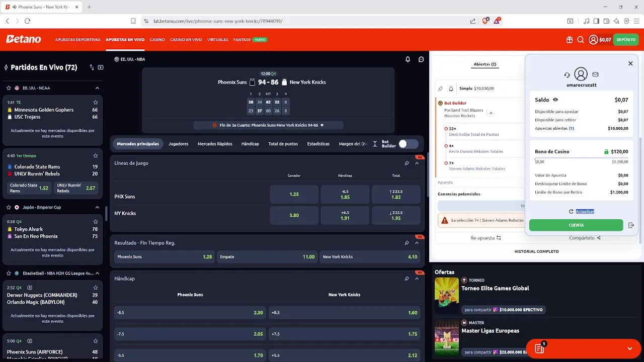Favorite the Colorado State Rams match star
This screenshot has width=644, height=362.
point(96,156)
